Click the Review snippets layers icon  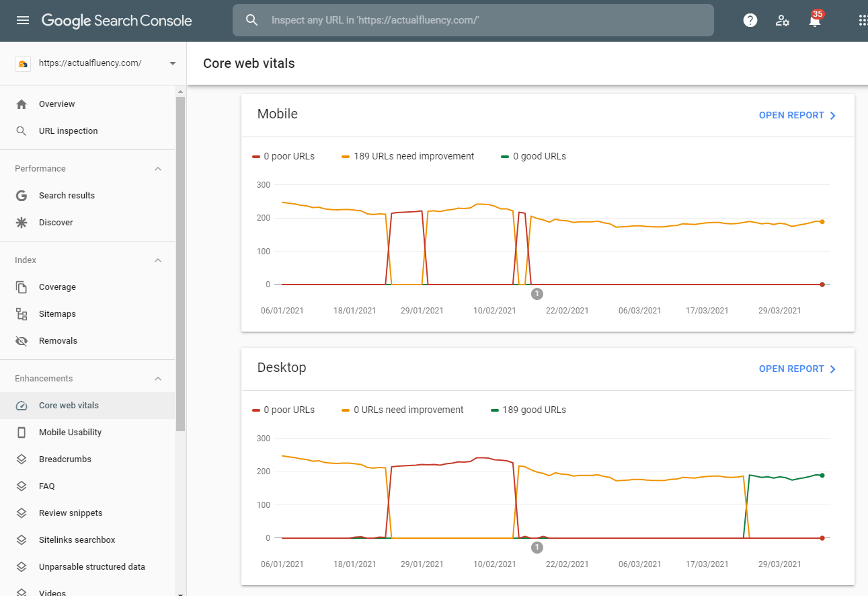(22, 513)
